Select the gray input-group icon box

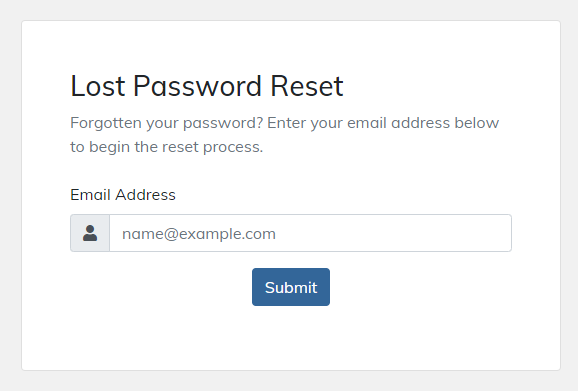pos(90,233)
